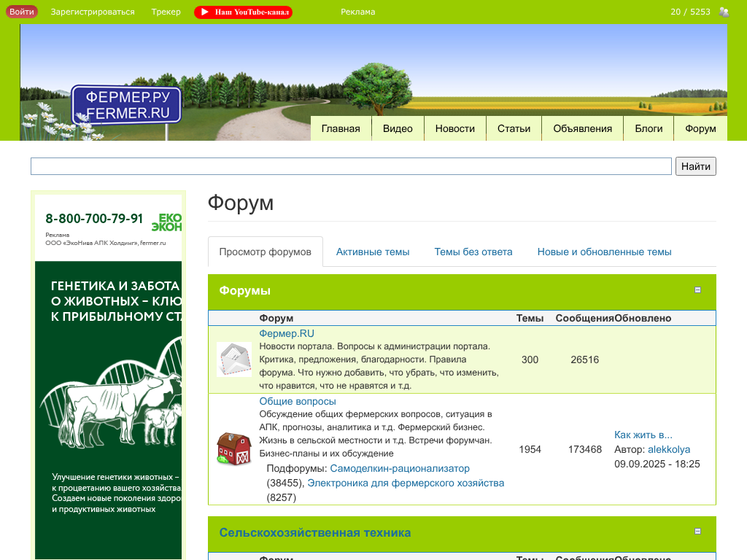
Task: Click the Войти login button
Action: pos(22,12)
